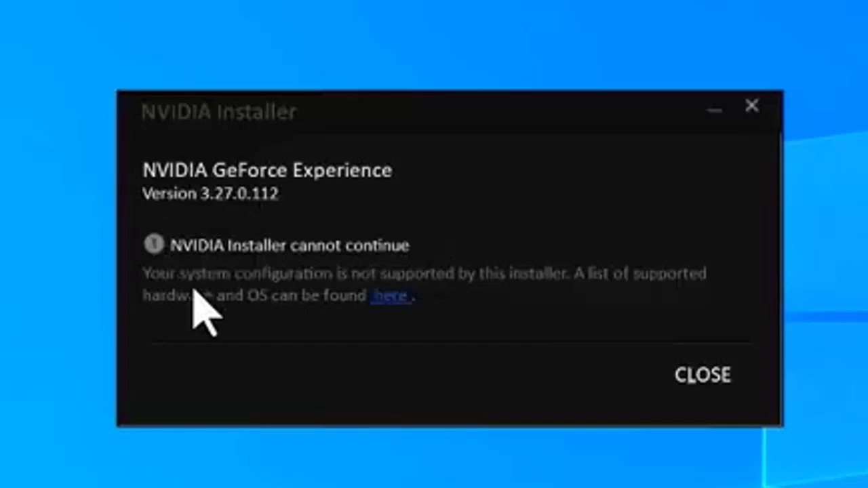Image resolution: width=868 pixels, height=488 pixels.
Task: Click the error icon beside 'cannot continue'
Action: pos(154,244)
